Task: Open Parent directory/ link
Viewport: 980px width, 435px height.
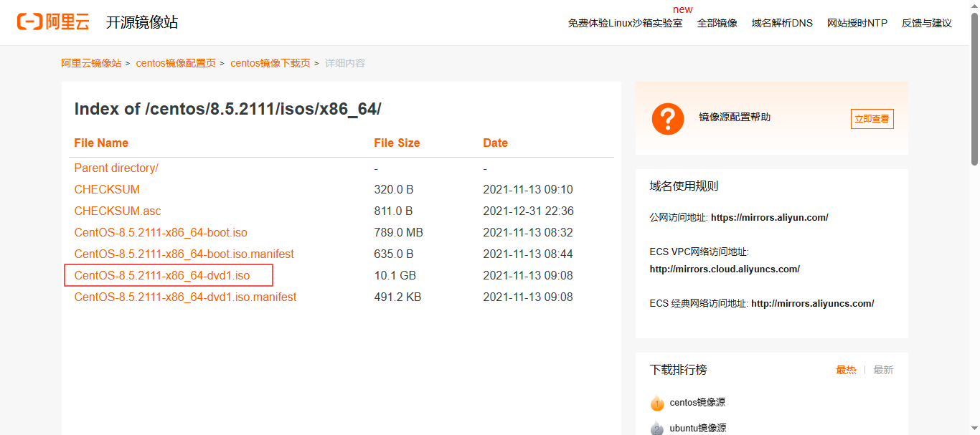Action: 116,168
